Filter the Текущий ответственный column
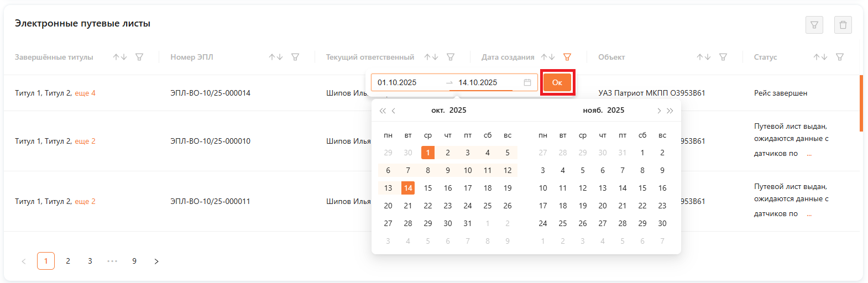Viewport: 868px width, 283px height. pyautogui.click(x=451, y=57)
